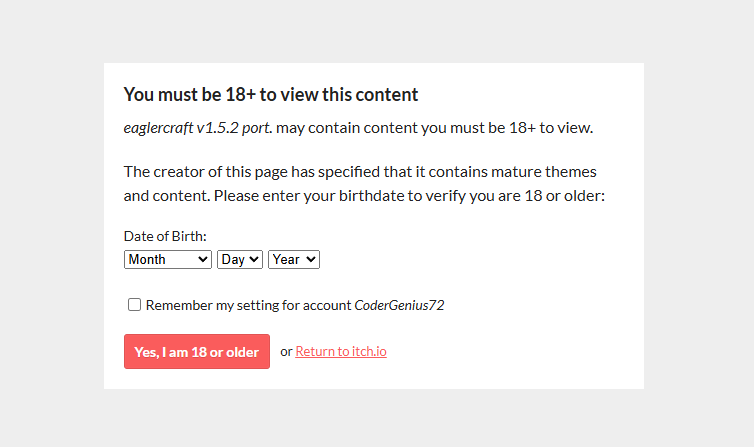
Task: Click the "You must be 18+" heading
Action: 270,95
